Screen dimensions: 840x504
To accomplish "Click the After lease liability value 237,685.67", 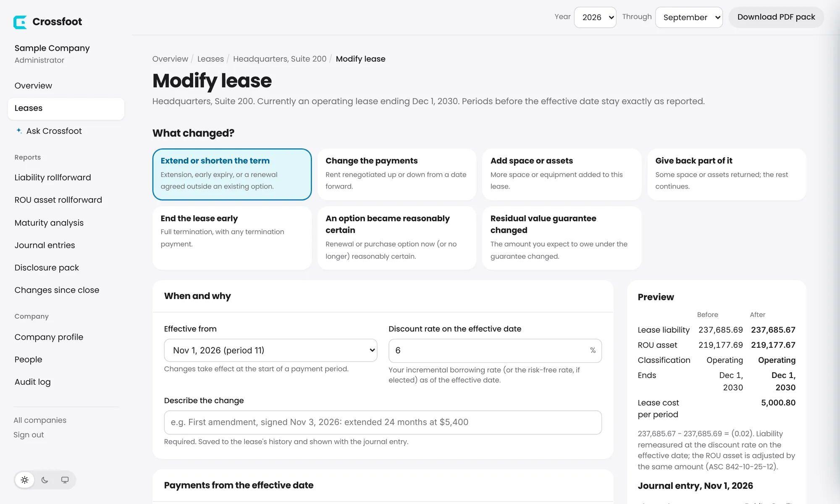I will pos(773,330).
